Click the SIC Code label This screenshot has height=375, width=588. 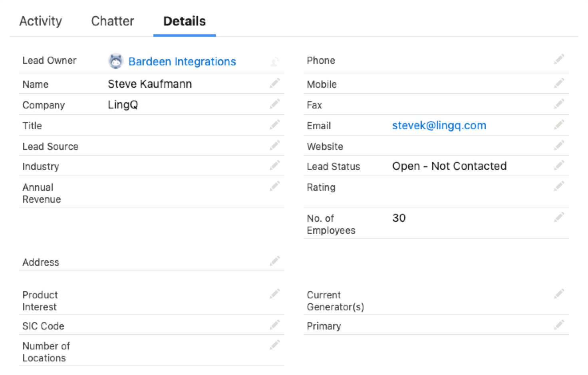[43, 326]
